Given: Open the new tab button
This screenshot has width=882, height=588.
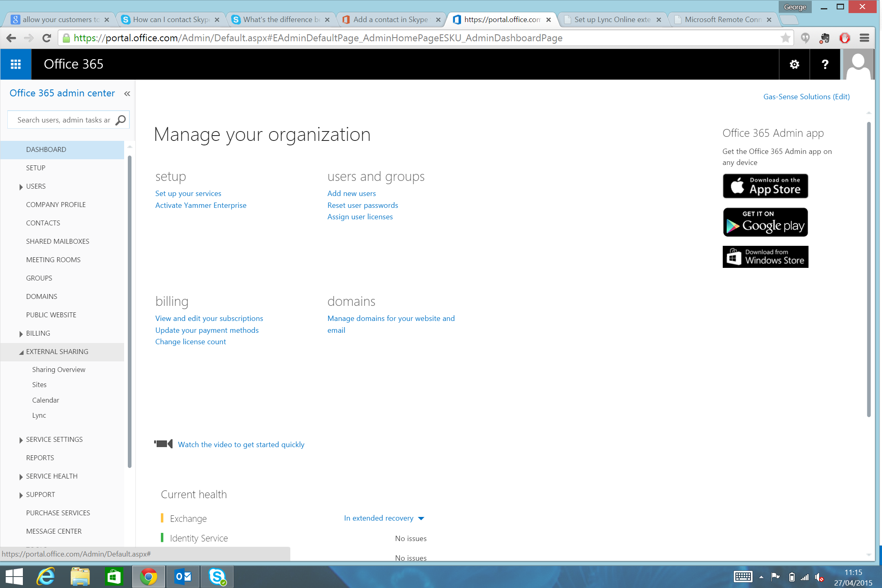Looking at the screenshot, I should 788,20.
